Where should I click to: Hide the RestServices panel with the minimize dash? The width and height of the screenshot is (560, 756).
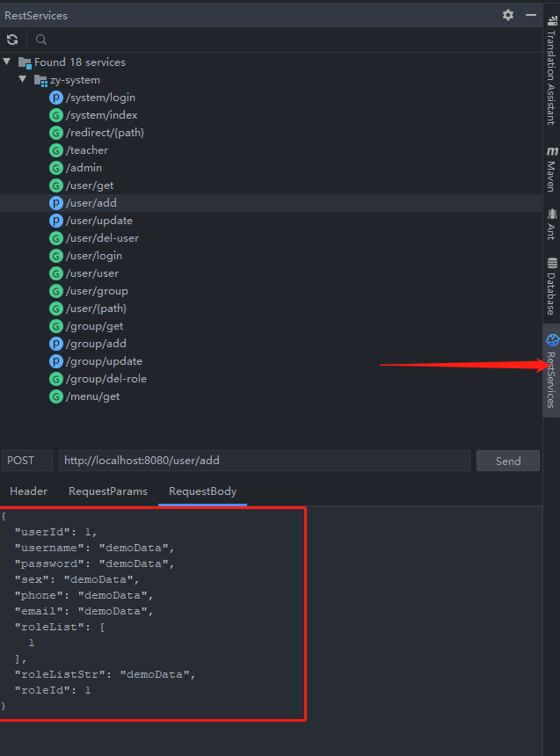tap(531, 15)
